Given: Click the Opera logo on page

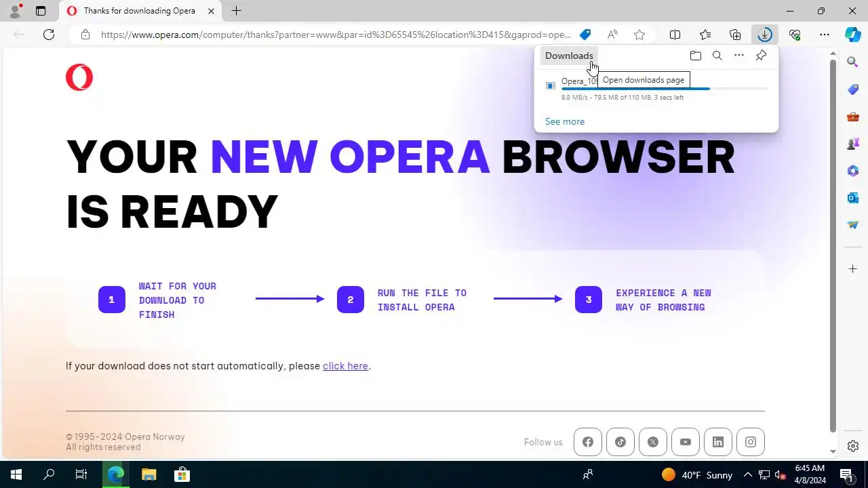Looking at the screenshot, I should point(79,77).
